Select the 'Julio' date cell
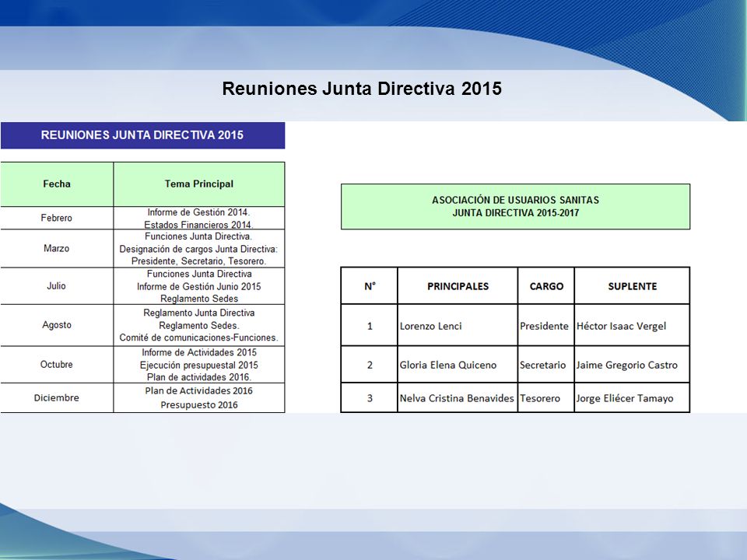 [x=57, y=286]
